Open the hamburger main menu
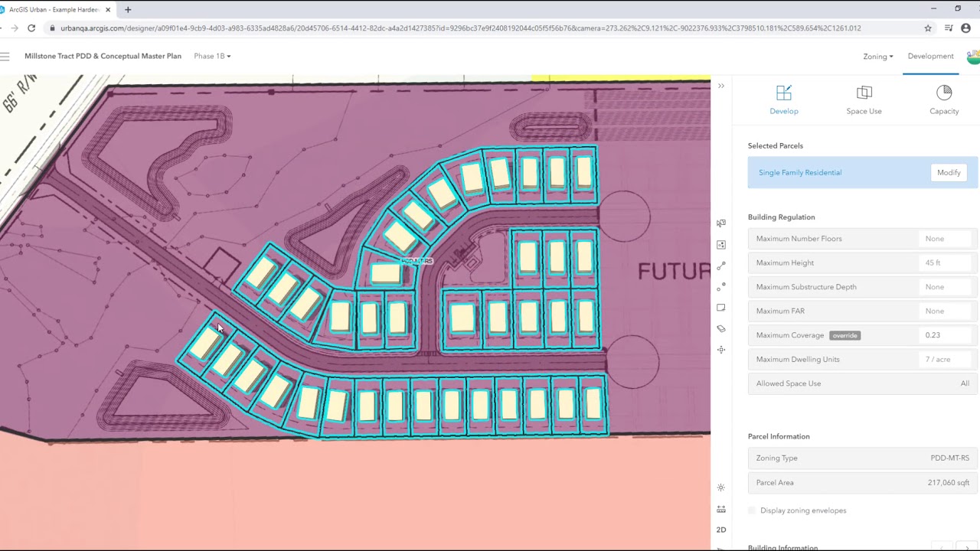This screenshot has height=551, width=980. tap(5, 56)
